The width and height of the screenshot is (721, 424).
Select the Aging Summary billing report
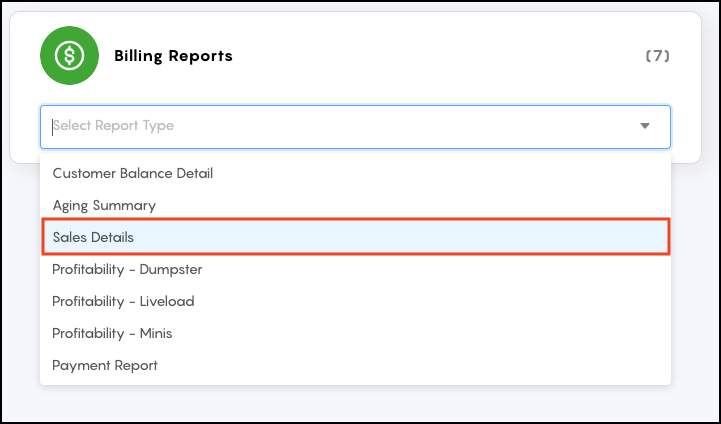pos(355,205)
